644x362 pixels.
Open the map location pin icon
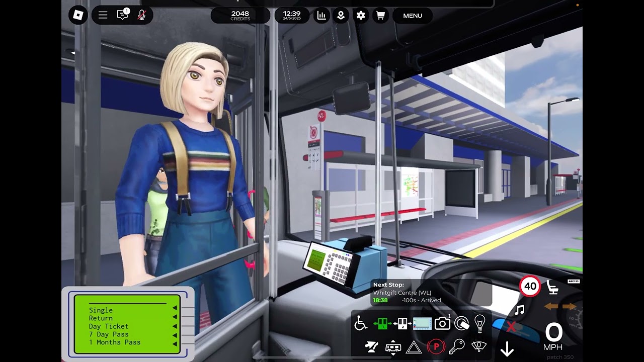click(341, 16)
